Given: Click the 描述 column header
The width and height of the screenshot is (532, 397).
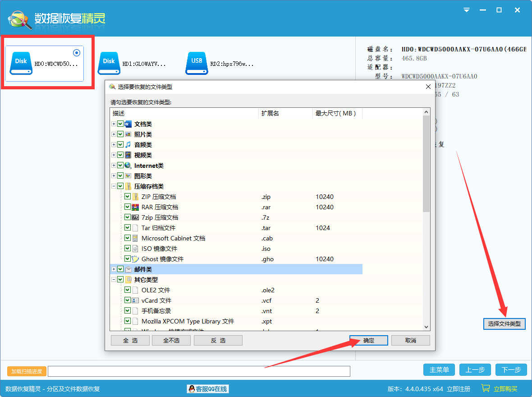Looking at the screenshot, I should [x=184, y=113].
